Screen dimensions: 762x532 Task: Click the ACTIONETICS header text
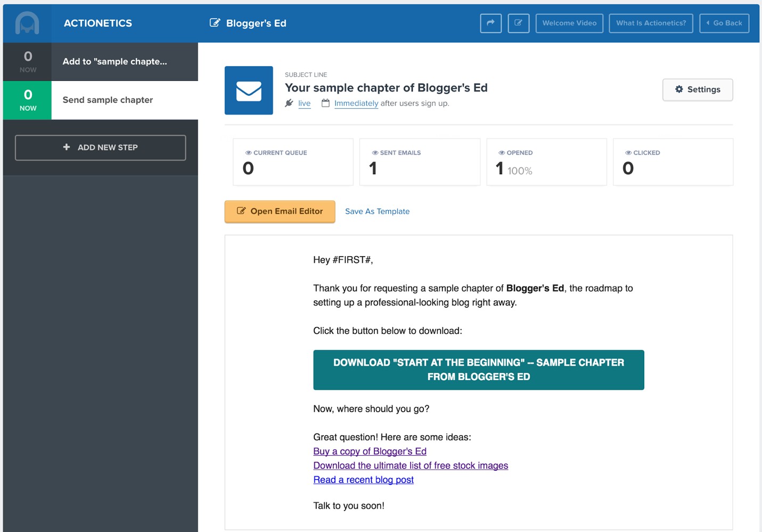tap(98, 23)
